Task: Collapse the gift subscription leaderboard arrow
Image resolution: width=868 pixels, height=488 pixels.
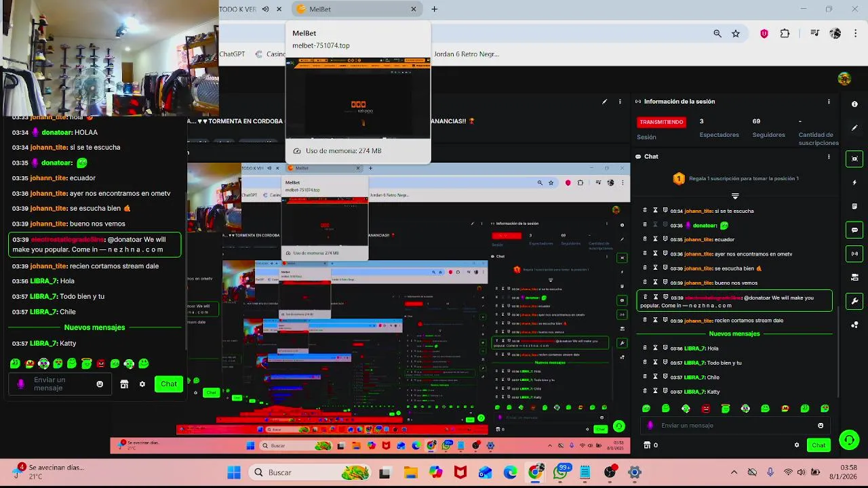Action: [x=734, y=196]
